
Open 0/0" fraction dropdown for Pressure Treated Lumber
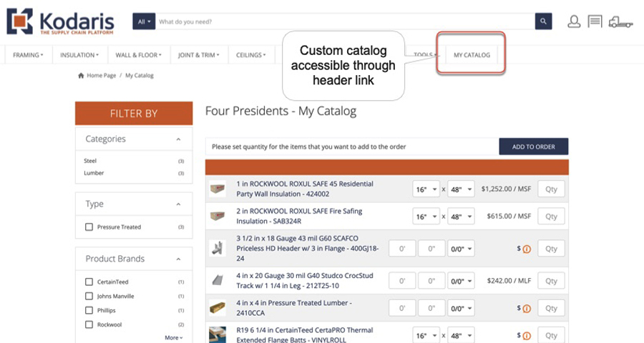461,308
